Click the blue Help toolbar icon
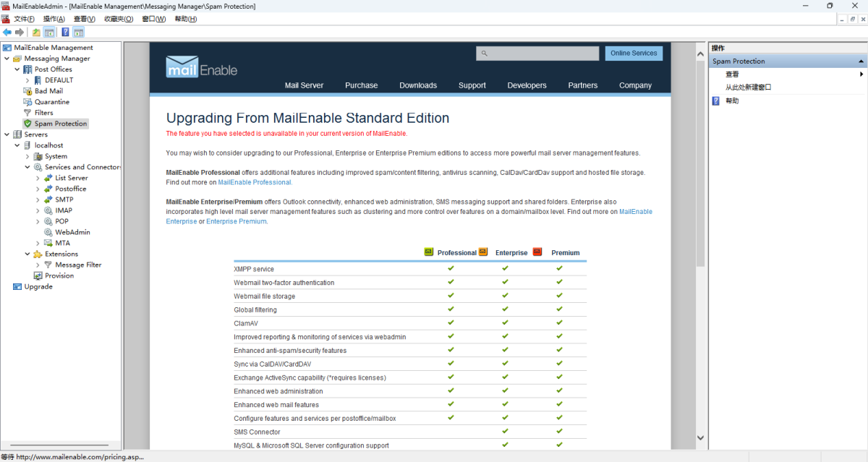Viewport: 868px width, 462px height. (x=65, y=33)
